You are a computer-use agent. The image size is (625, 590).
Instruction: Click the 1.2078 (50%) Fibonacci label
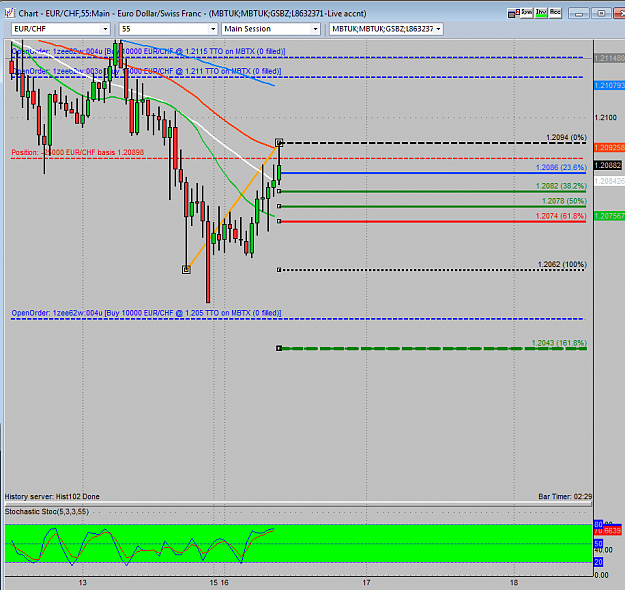tap(564, 201)
